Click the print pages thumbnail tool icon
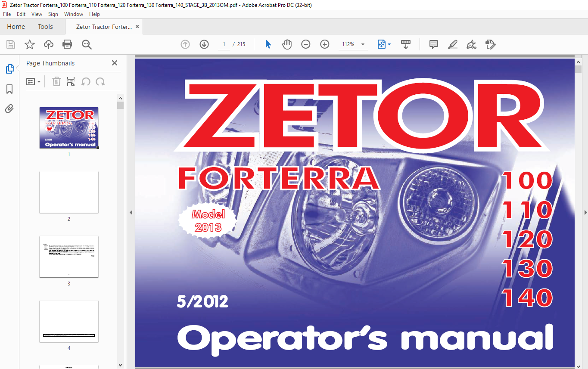 pos(71,81)
